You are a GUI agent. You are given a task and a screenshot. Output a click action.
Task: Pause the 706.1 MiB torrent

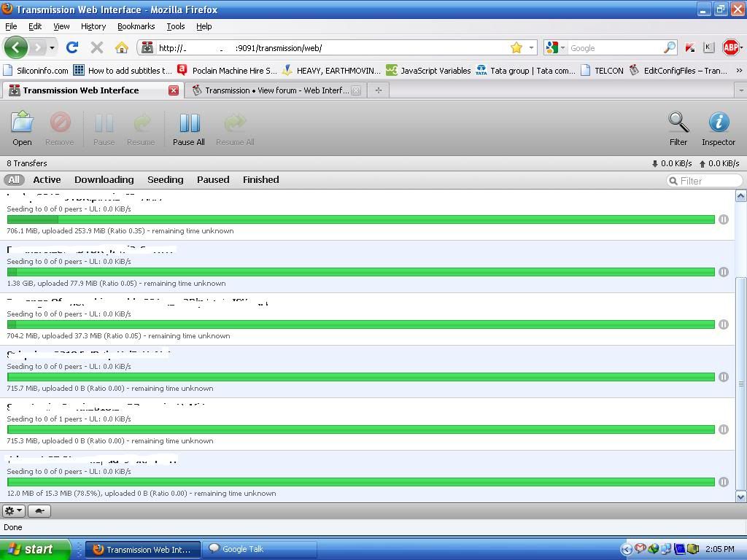pos(723,219)
